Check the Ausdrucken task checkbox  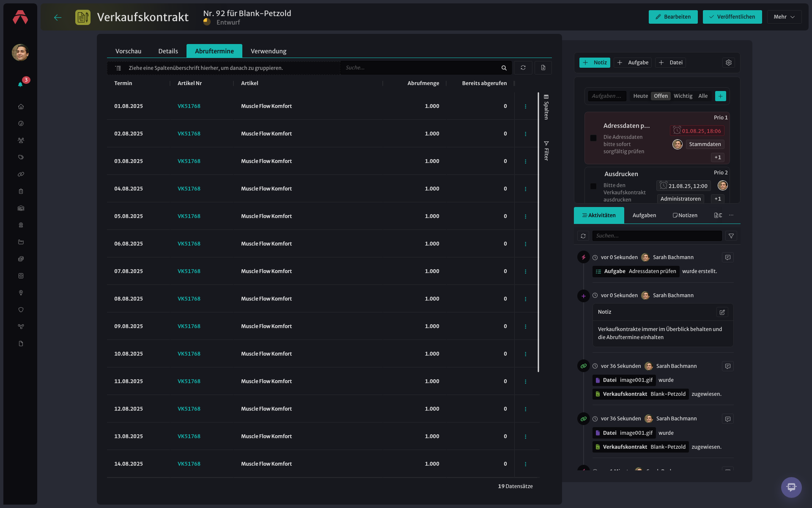[x=593, y=186]
